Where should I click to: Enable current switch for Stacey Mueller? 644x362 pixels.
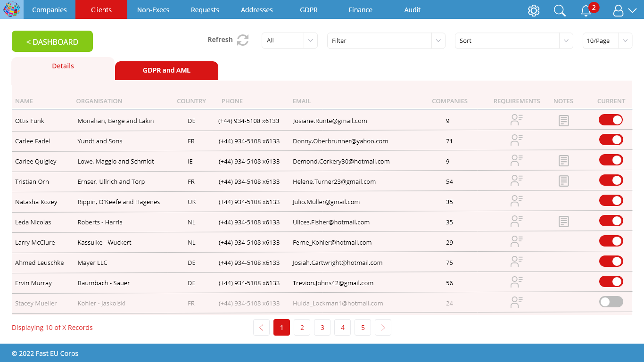point(611,302)
